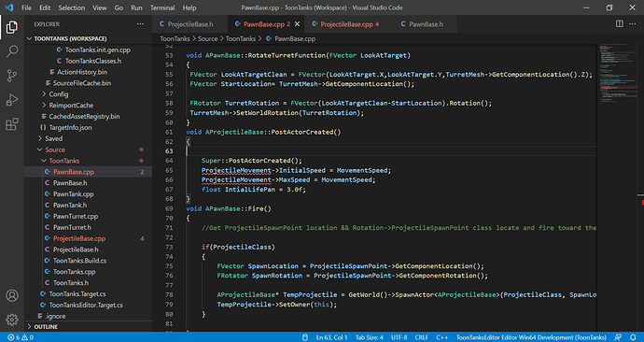
Task: Open the Explorer view in activity bar
Action: [12, 27]
